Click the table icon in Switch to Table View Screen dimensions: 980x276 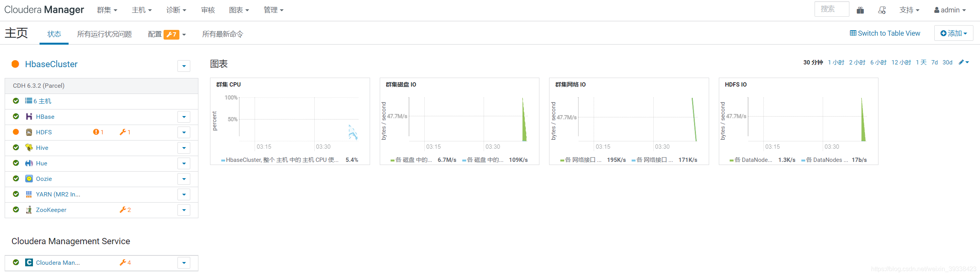click(853, 33)
